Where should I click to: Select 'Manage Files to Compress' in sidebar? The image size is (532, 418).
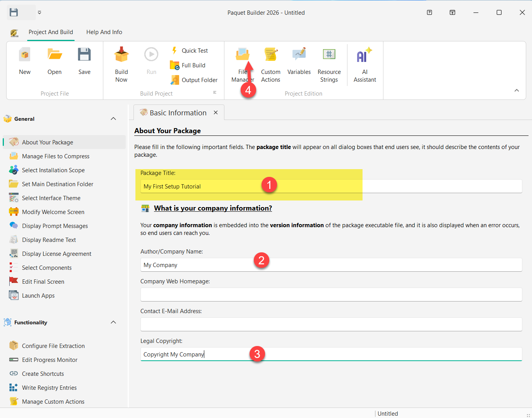(55, 156)
